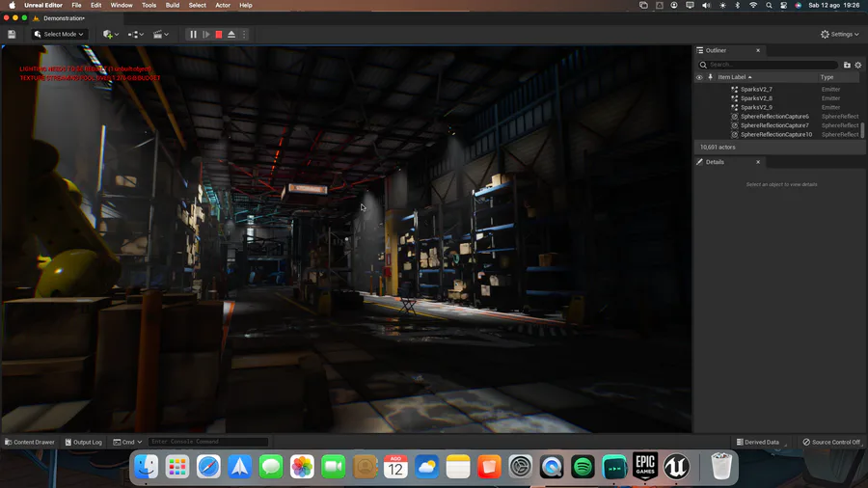Screen dimensions: 868x488
Task: Click the Bluetooth menu bar icon
Action: [x=738, y=5]
